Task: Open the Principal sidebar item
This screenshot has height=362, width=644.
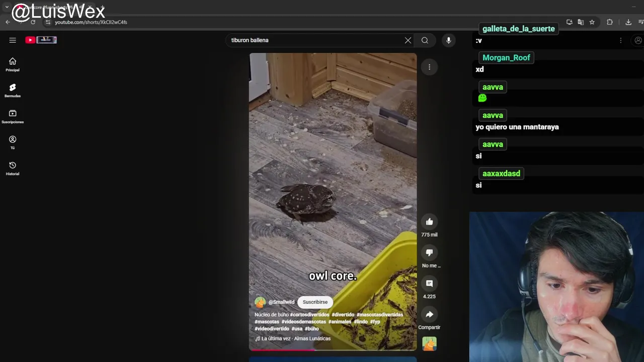Action: click(x=13, y=64)
